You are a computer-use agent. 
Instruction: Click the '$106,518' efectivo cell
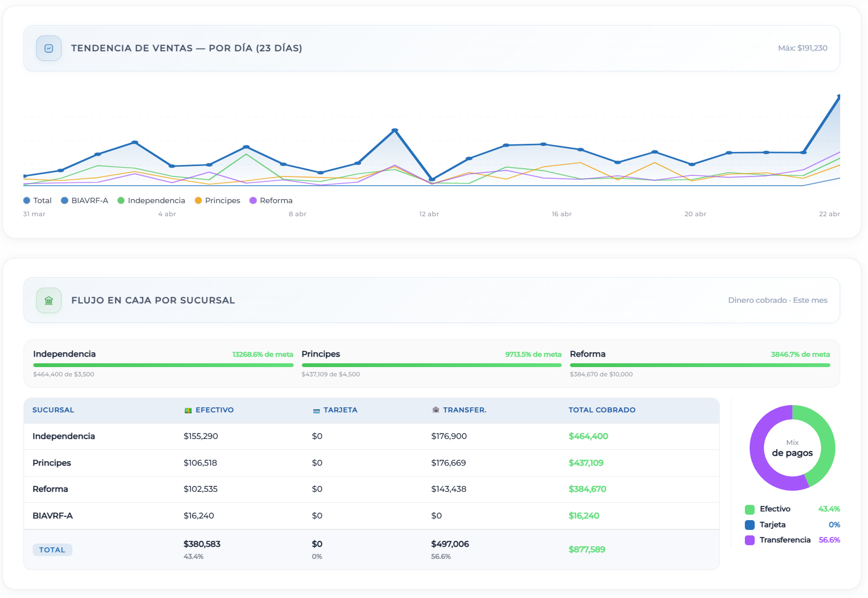pos(200,463)
